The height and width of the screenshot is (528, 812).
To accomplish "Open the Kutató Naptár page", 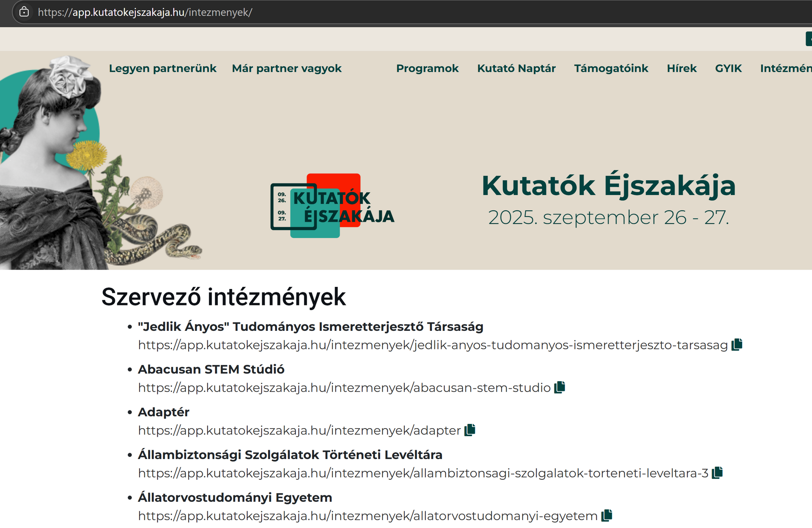I will [516, 69].
